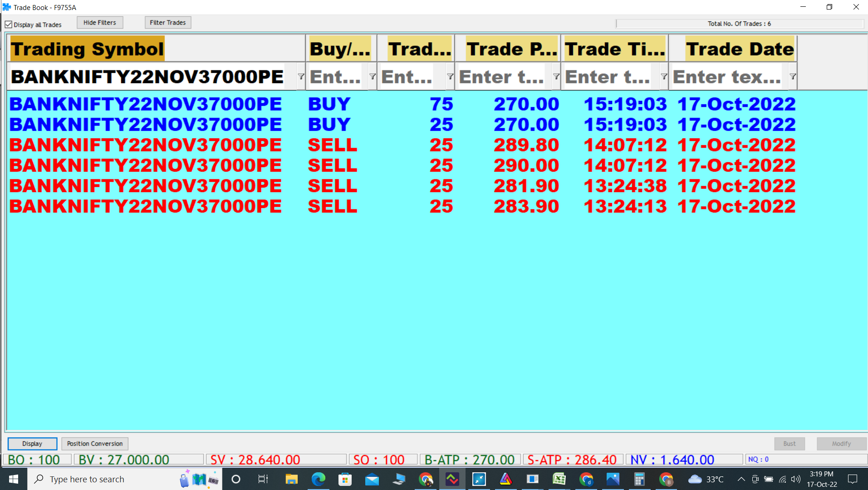868x490 pixels.
Task: Launch Microsoft Edge from the taskbar
Action: click(x=319, y=479)
